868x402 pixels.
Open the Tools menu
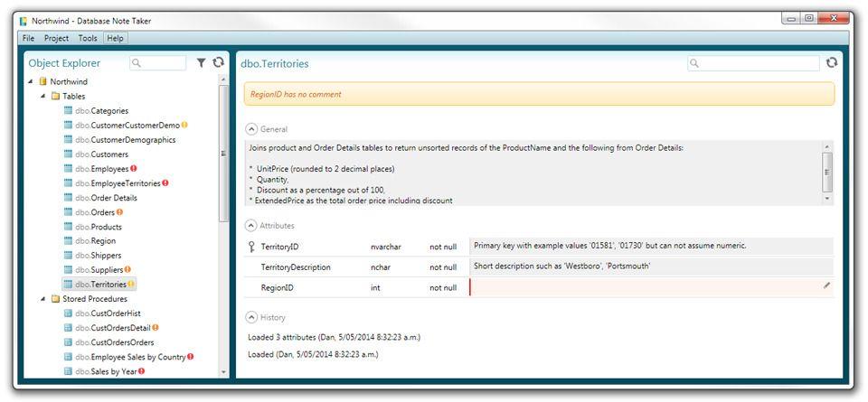tap(88, 38)
